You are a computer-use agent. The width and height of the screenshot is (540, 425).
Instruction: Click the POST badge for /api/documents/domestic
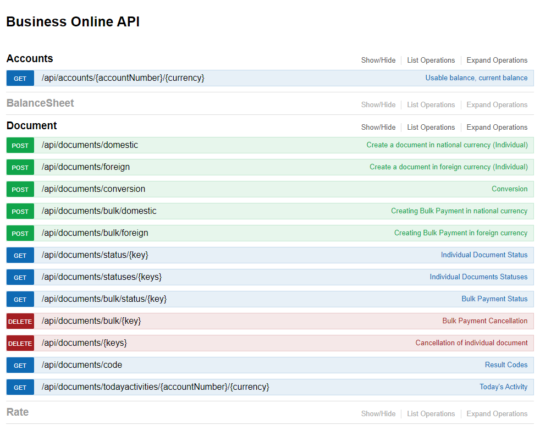point(20,145)
